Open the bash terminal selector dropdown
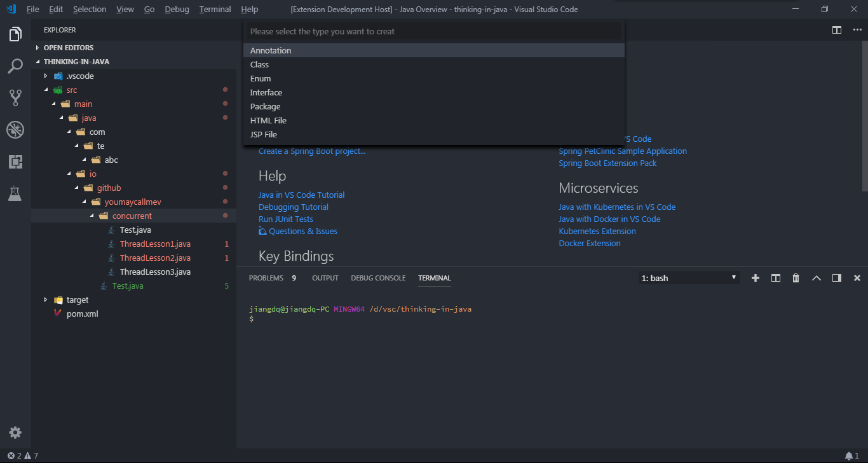 (x=689, y=278)
